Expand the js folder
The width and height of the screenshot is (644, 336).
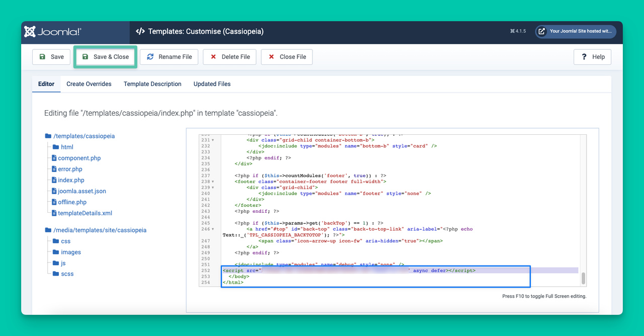63,263
